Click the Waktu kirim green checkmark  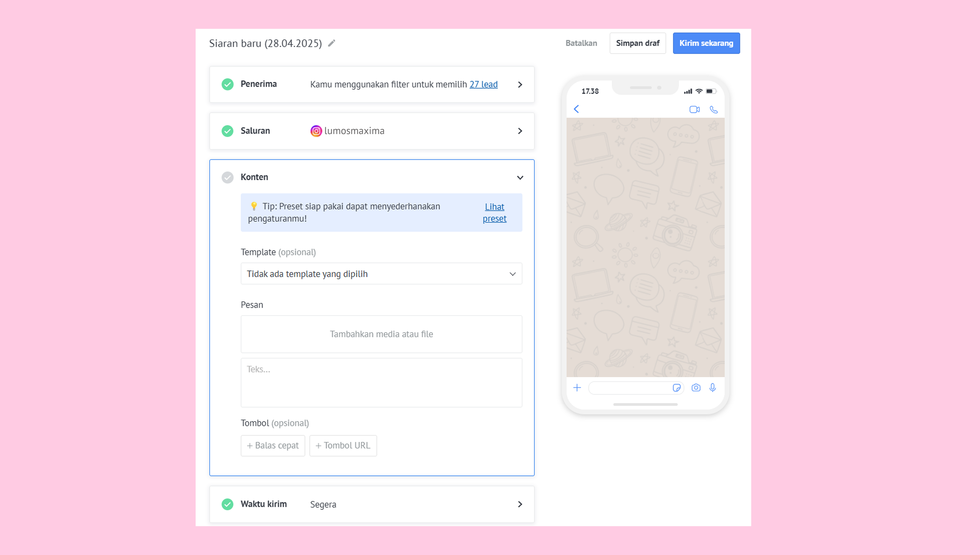point(227,504)
